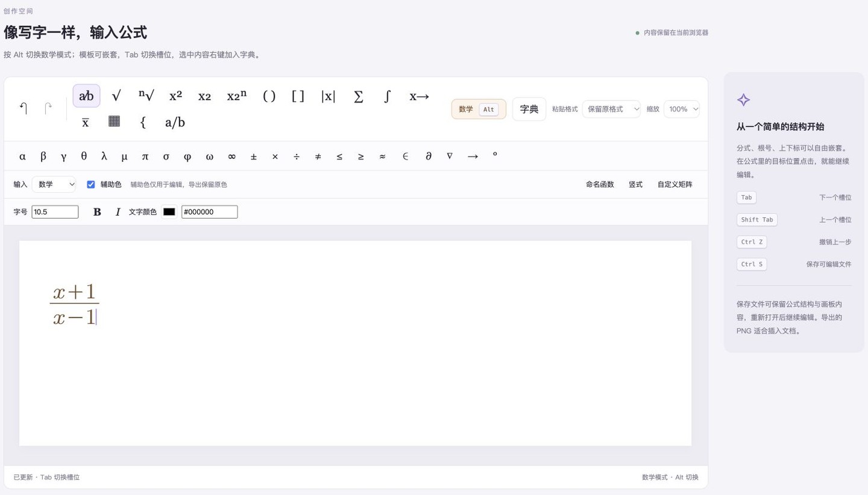Insert absolute value |x| template
This screenshot has width=868, height=495.
point(328,96)
